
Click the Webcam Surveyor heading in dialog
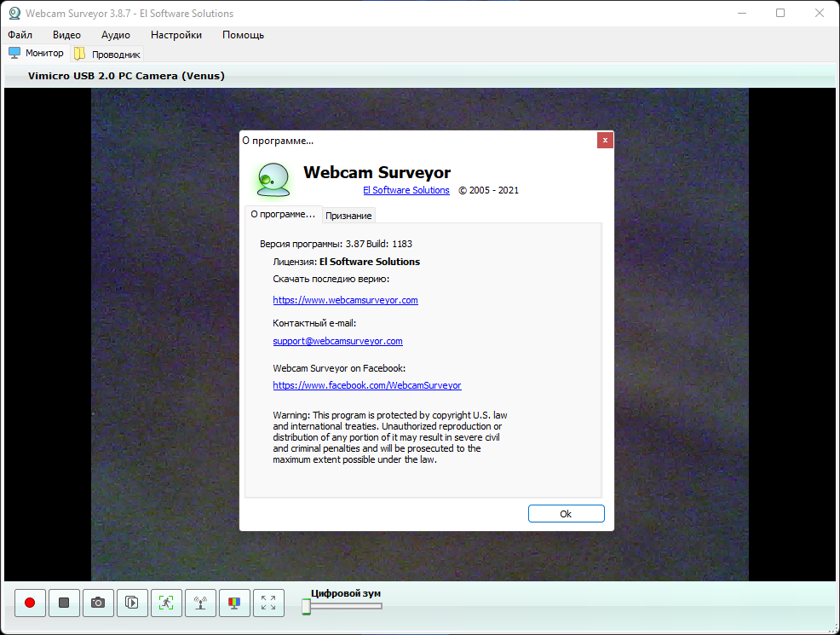377,172
